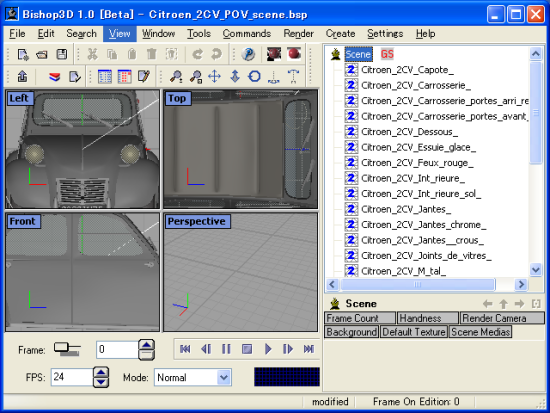The height and width of the screenshot is (413, 550).
Task: Click the red and blue layers icon
Action: (54, 76)
